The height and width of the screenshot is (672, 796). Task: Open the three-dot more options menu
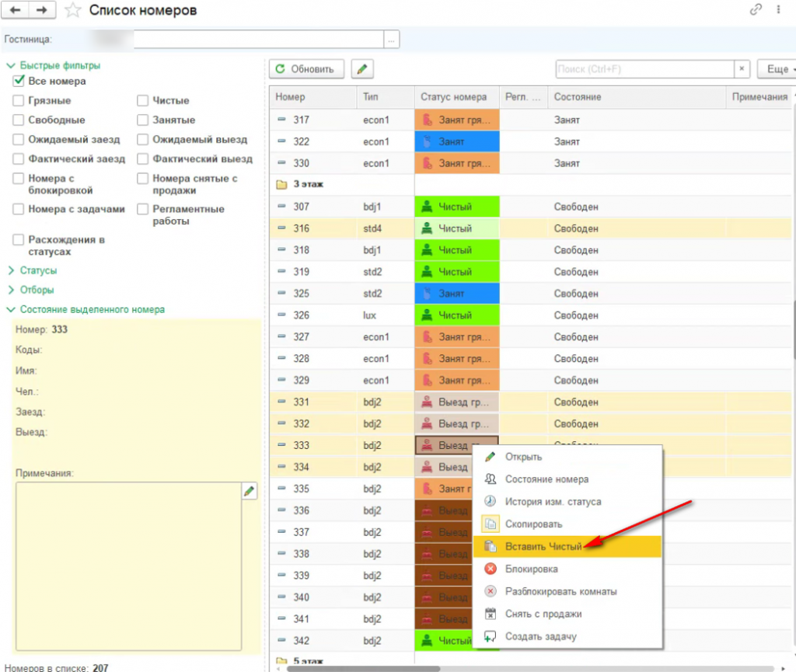(x=778, y=9)
